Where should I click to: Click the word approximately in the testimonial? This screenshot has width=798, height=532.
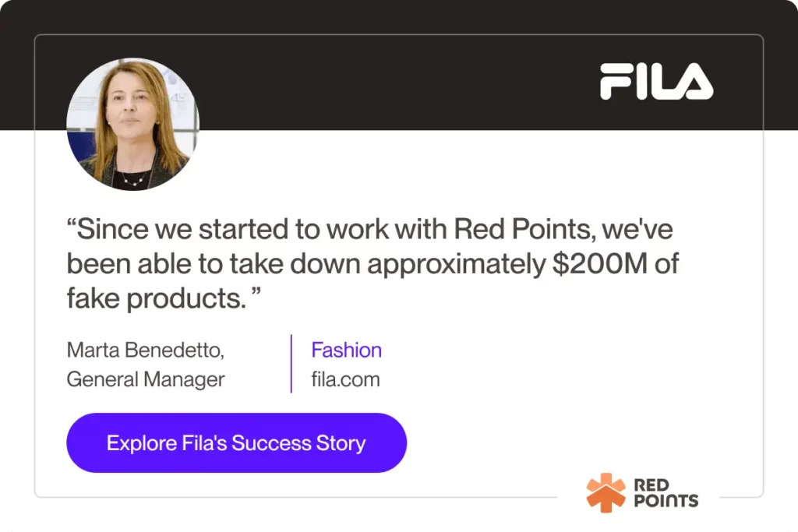[x=457, y=265]
